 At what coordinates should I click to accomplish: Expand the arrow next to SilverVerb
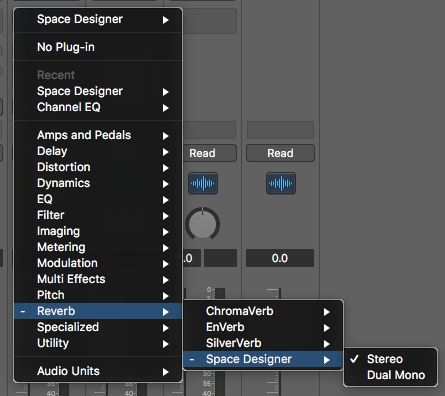327,344
